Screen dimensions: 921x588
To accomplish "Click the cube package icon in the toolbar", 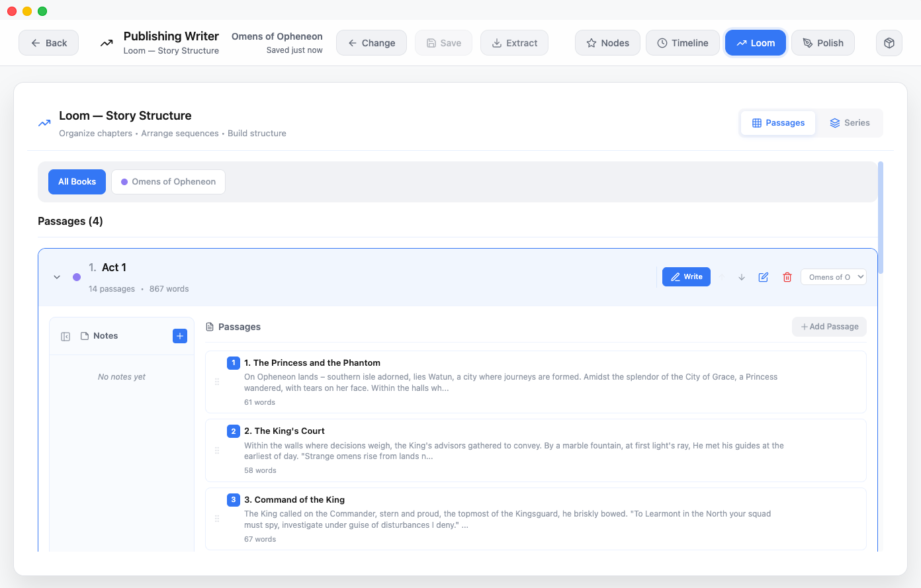I will coord(889,42).
